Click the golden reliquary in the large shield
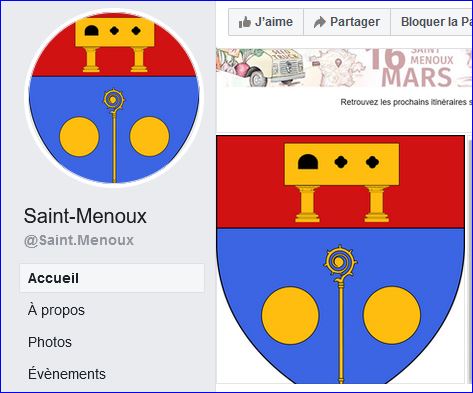 coord(342,183)
